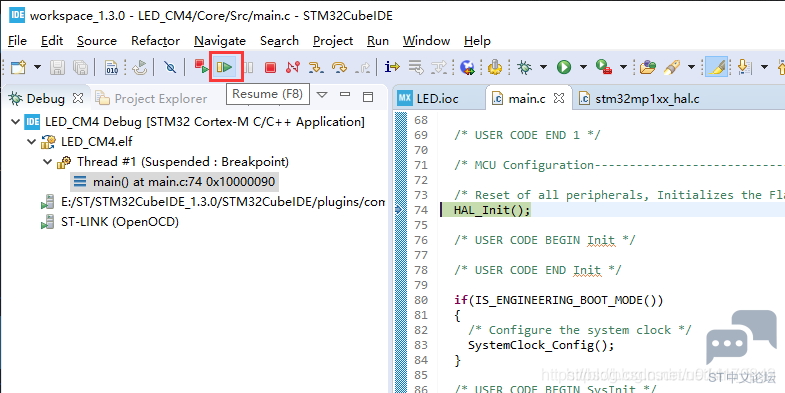The image size is (785, 393).
Task: Click the red Terminate stop icon
Action: click(270, 67)
